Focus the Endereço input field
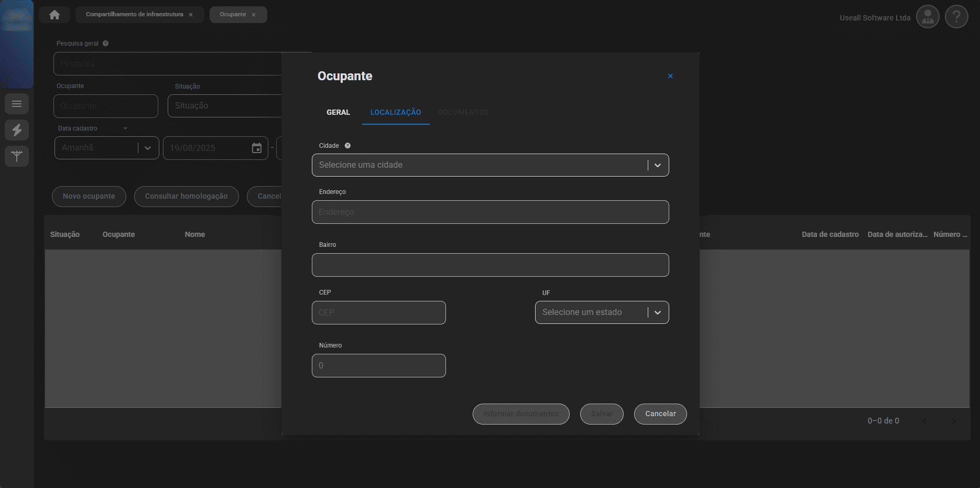Viewport: 980px width, 488px height. coord(490,212)
